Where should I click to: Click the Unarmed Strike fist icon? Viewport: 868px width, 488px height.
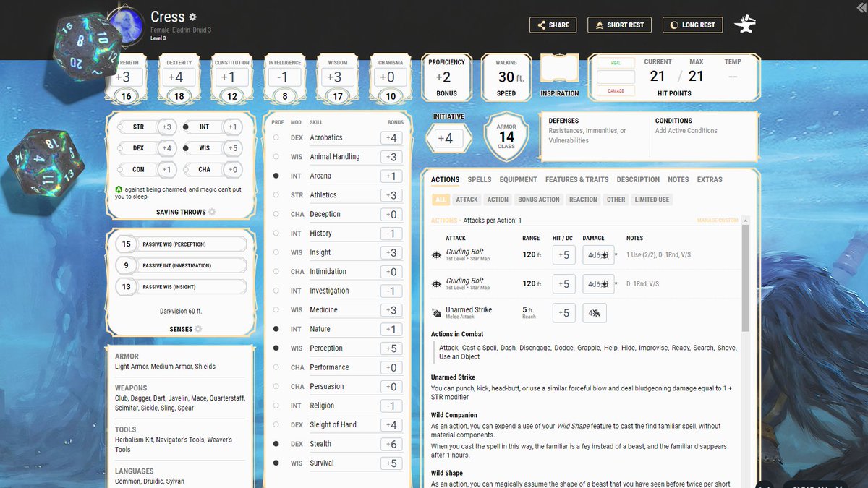pos(435,312)
